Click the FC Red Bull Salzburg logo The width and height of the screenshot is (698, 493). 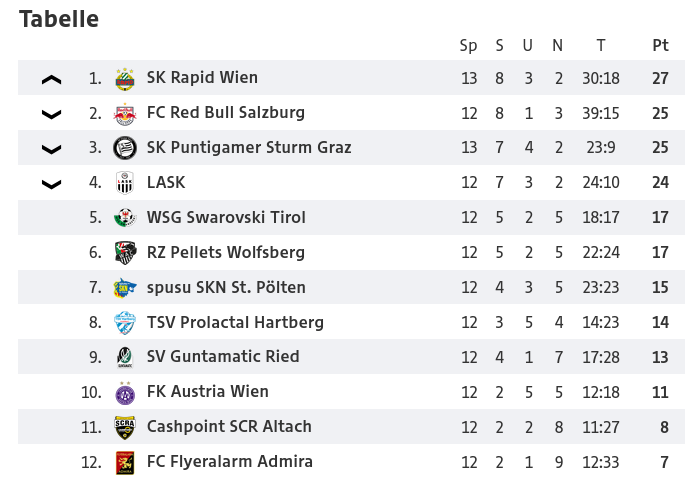(125, 114)
